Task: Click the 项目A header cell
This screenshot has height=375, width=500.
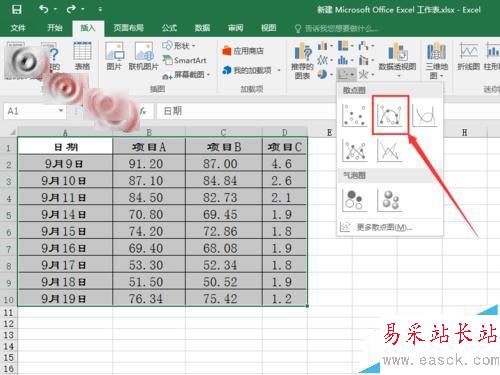Action: click(149, 147)
